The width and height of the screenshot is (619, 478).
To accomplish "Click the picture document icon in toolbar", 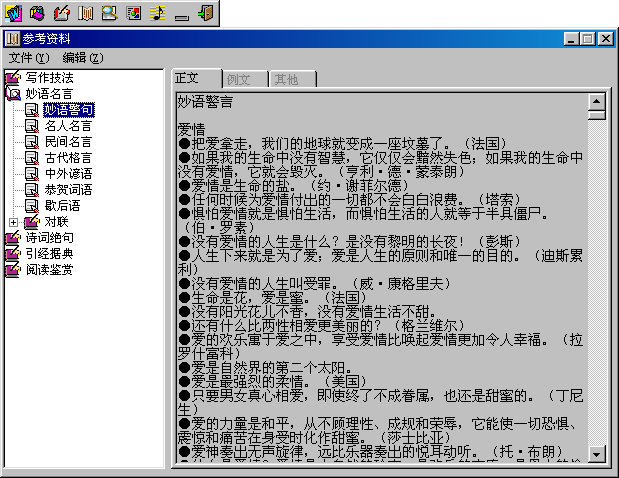I will click(133, 14).
